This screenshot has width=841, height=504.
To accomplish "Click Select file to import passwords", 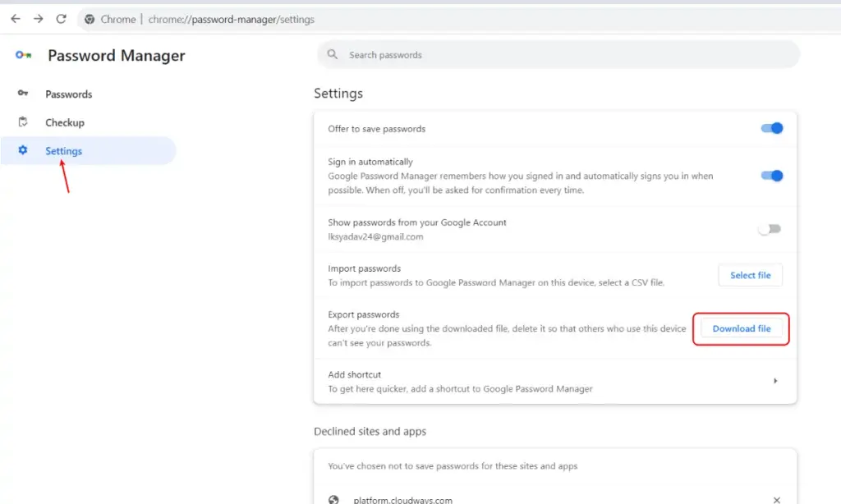I will 750,275.
